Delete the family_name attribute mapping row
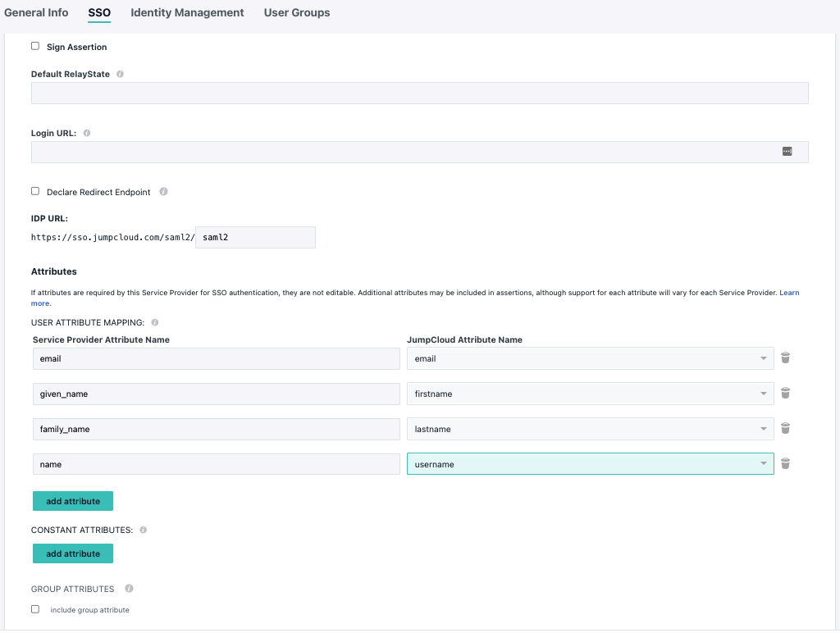840x633 pixels. click(x=785, y=429)
